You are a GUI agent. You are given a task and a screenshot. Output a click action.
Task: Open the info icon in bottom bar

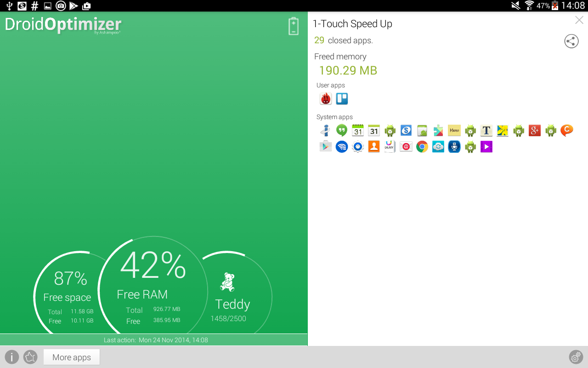pyautogui.click(x=12, y=357)
